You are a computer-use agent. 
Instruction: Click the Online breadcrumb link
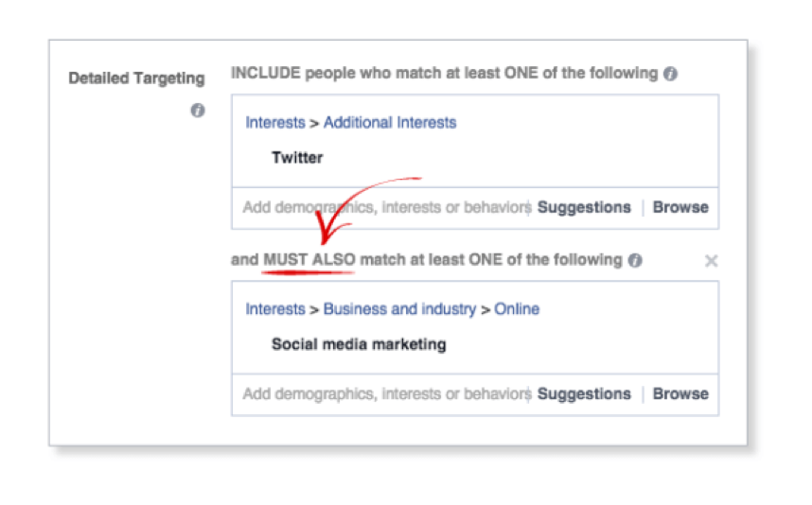[517, 309]
